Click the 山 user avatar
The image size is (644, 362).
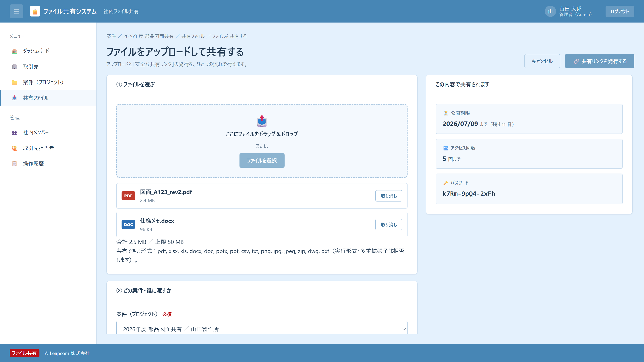(x=550, y=11)
